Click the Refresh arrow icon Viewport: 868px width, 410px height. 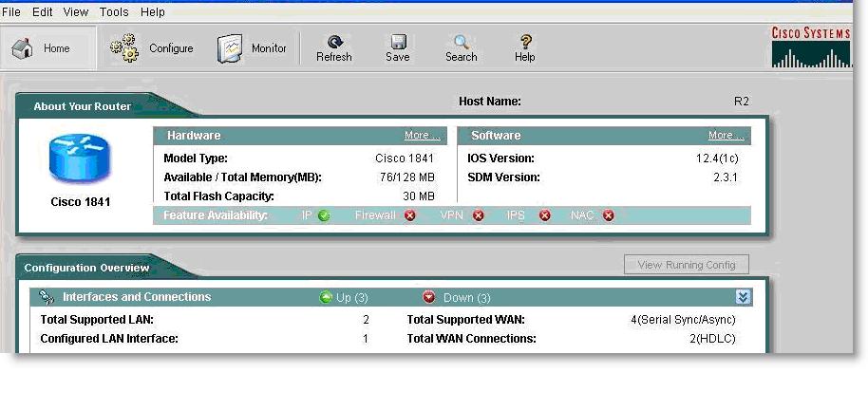(334, 42)
